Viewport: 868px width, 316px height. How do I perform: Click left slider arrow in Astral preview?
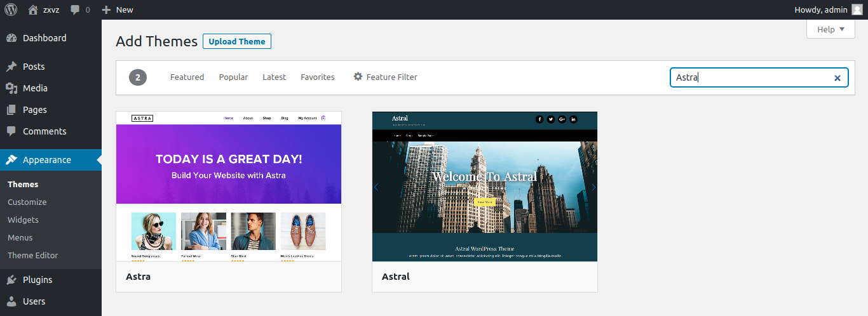tap(376, 187)
